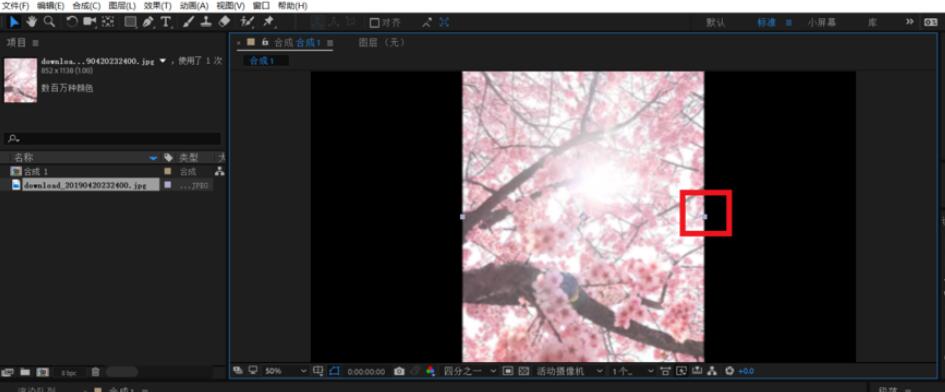Select the Zoom magnifier tool
945x392 pixels.
pyautogui.click(x=49, y=22)
